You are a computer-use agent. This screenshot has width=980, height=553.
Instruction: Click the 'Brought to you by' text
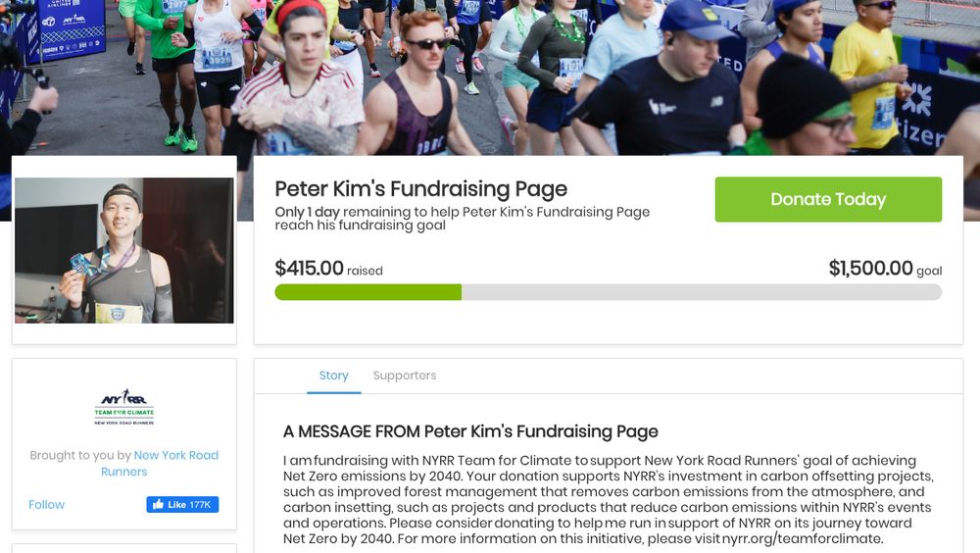80,455
